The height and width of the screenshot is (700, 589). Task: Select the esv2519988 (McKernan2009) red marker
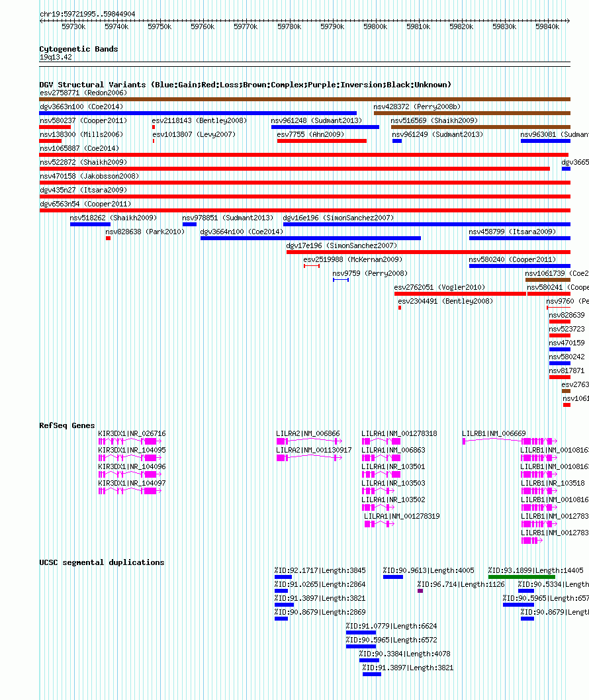[x=312, y=265]
